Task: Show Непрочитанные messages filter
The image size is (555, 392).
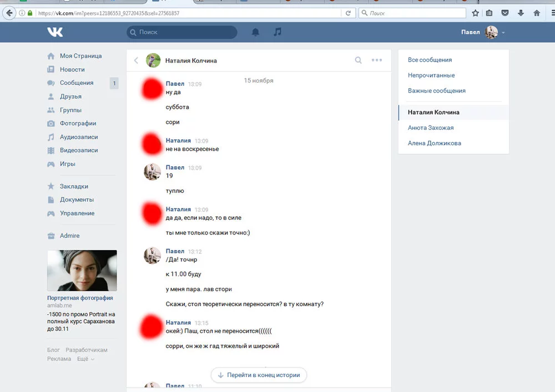Action: (431, 75)
